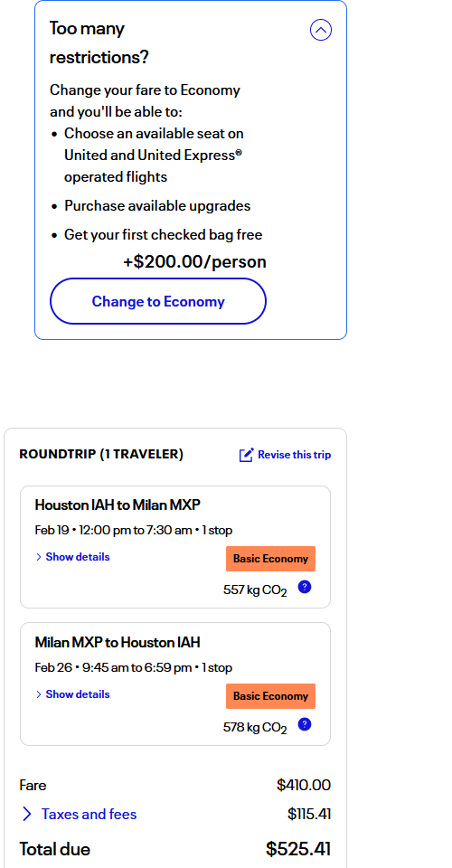The image size is (452, 868).
Task: Show details for Houston to Milan flight
Action: click(x=78, y=557)
